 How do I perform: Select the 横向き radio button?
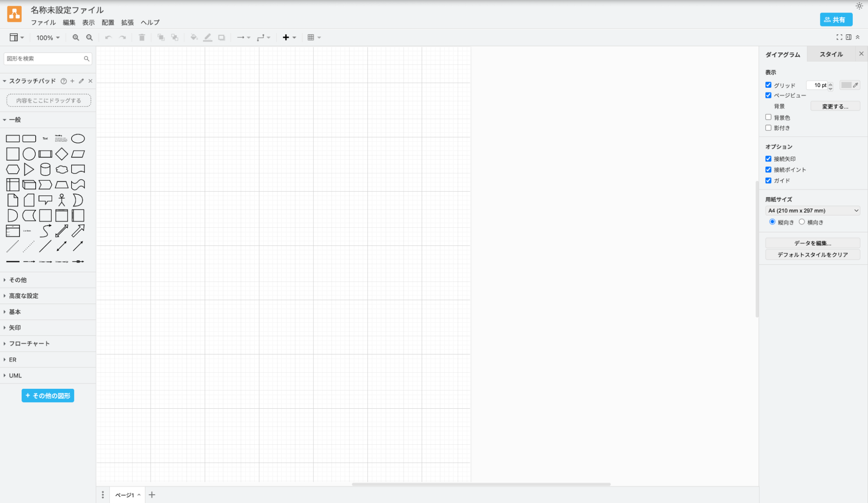tap(802, 222)
